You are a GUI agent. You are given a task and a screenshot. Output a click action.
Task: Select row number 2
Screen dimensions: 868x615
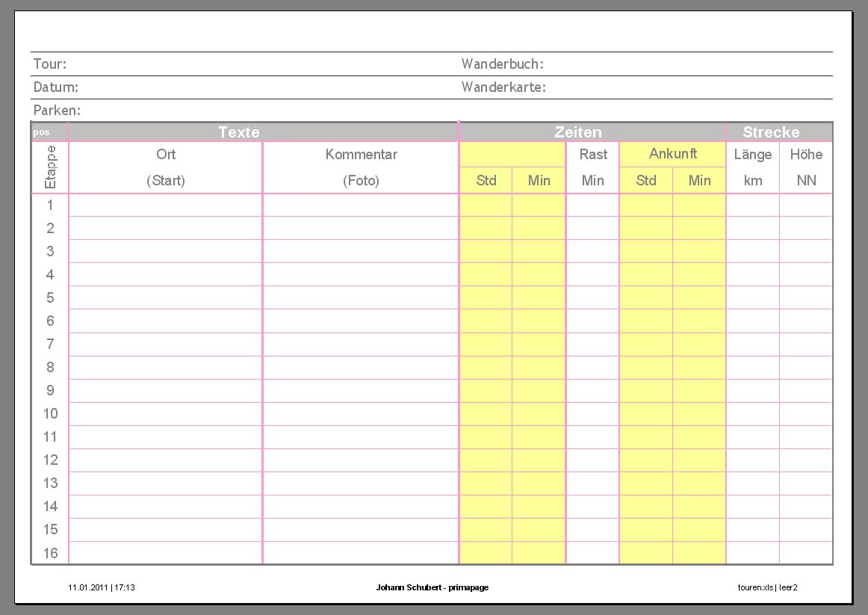50,228
